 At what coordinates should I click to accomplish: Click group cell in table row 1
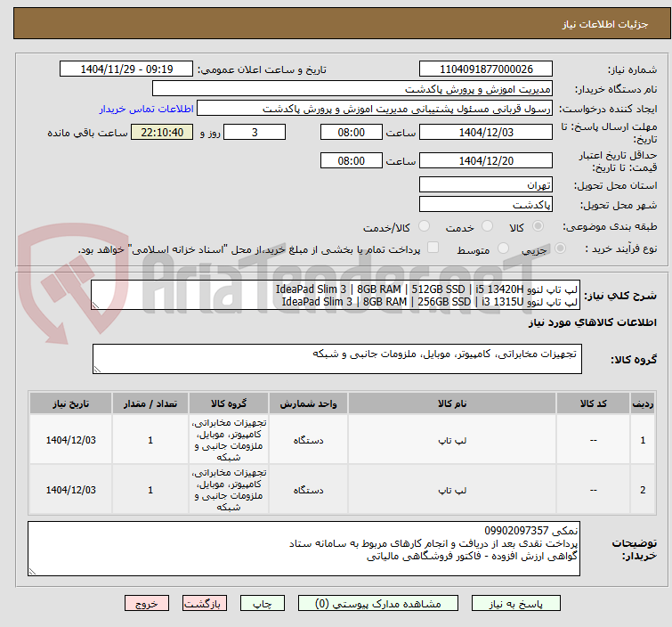(229, 440)
